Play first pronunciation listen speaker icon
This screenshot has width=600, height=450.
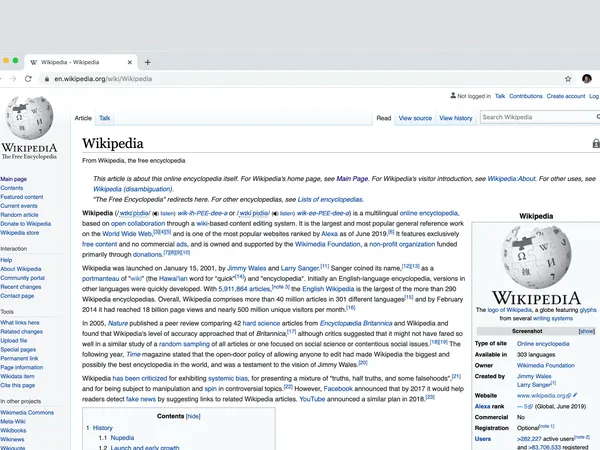point(156,214)
